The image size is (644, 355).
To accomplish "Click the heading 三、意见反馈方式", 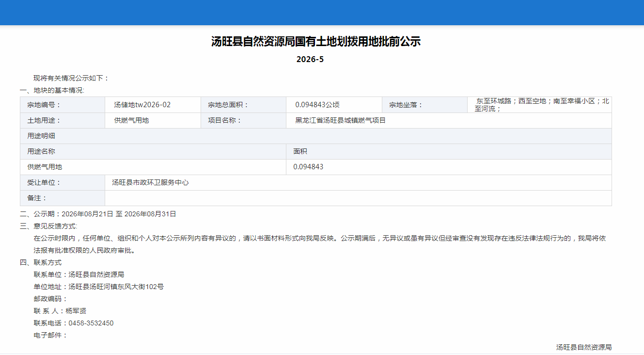I will pos(48,226).
